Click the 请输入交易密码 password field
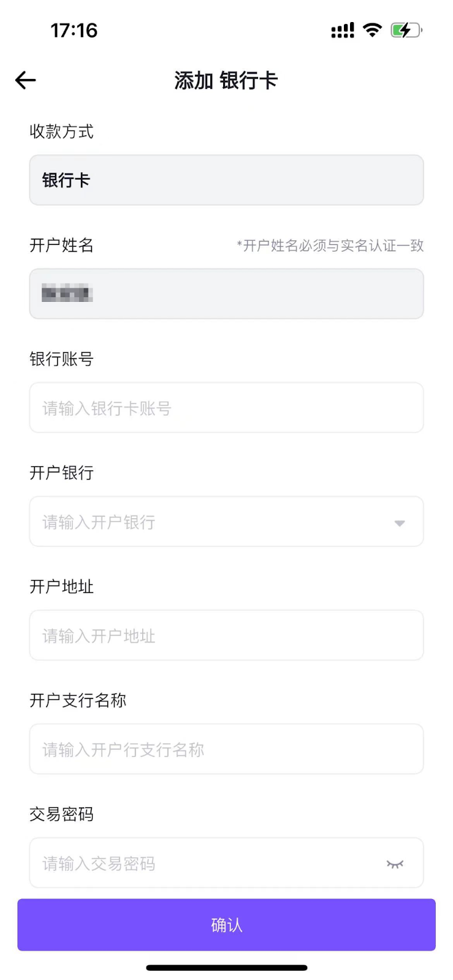 point(202,864)
